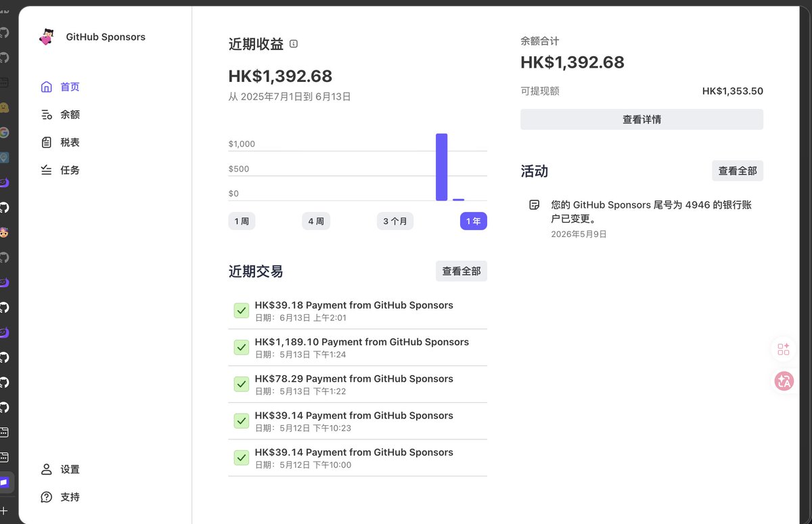Viewport: 812px width, 524px height.
Task: Switch to the map pin sidebar tab
Action: point(4,158)
